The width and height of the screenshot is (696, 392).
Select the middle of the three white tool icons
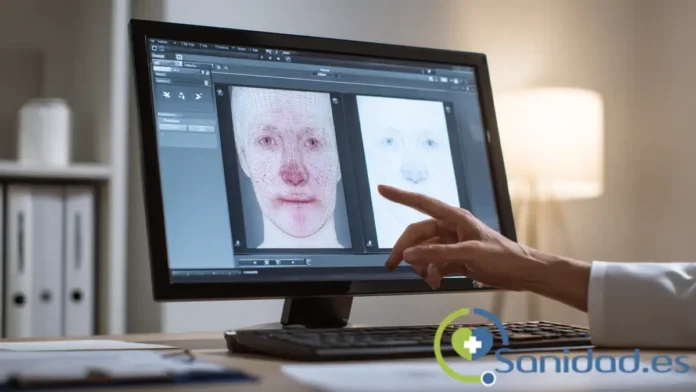pyautogui.click(x=182, y=96)
